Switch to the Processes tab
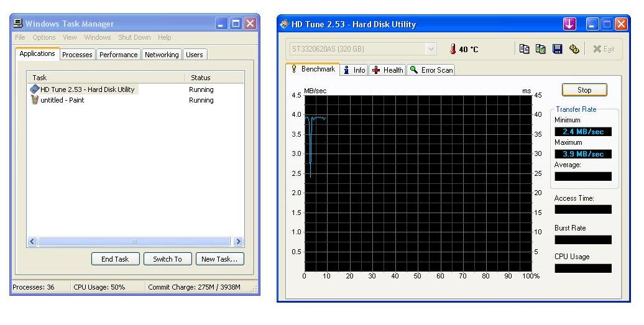This screenshot has width=644, height=325. click(x=77, y=55)
